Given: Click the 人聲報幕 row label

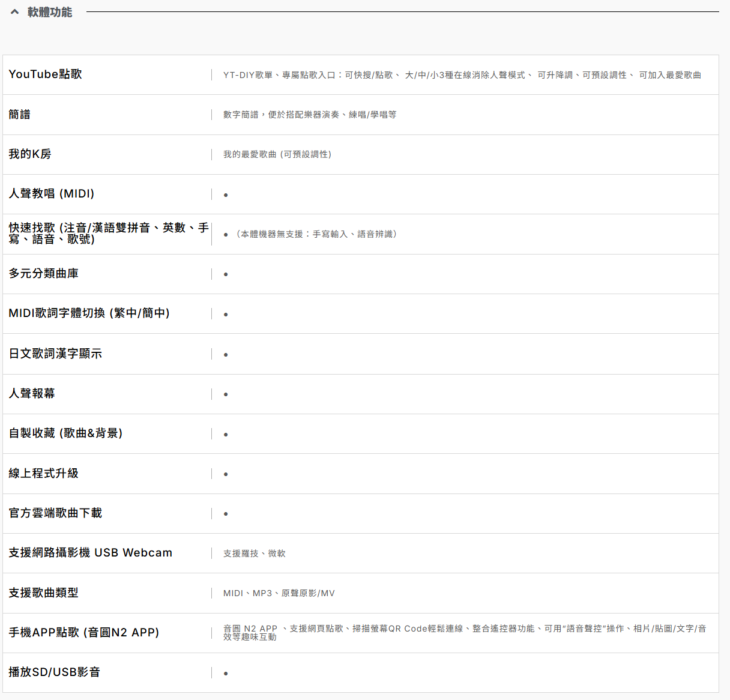Looking at the screenshot, I should pos(32,394).
